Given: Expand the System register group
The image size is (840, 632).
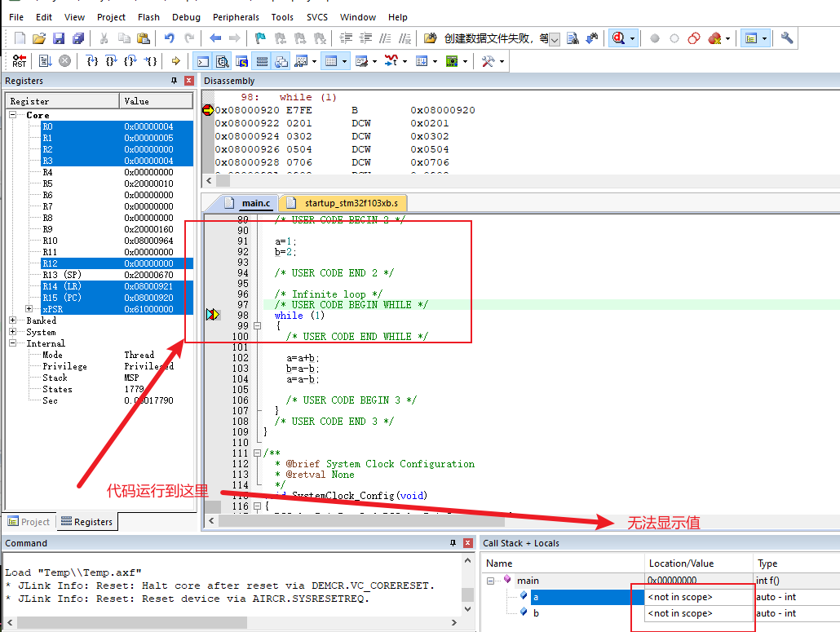Looking at the screenshot, I should tap(12, 332).
